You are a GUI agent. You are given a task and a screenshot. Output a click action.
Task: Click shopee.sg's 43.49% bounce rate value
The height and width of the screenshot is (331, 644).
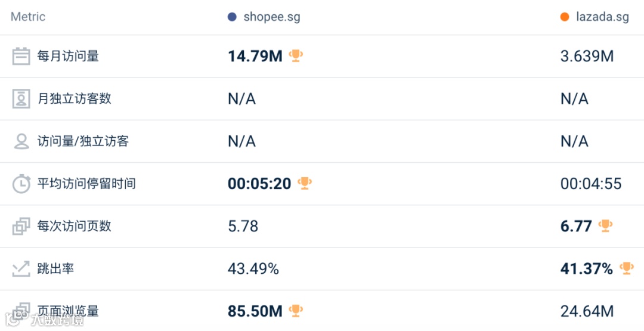pos(253,269)
